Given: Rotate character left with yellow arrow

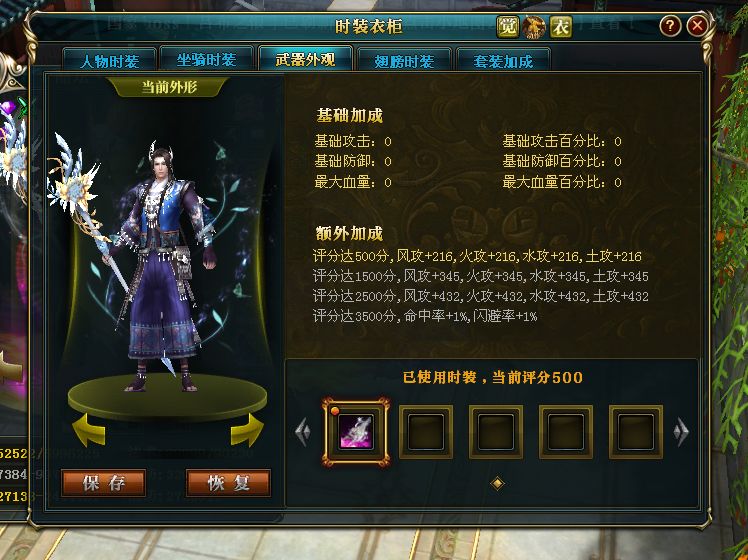Looking at the screenshot, I should [89, 429].
